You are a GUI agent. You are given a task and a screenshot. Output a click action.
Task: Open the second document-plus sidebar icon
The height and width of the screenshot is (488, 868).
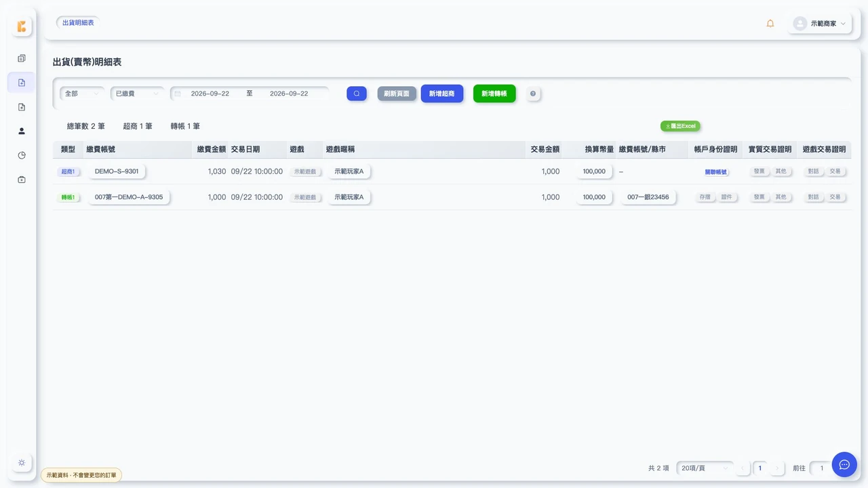(22, 107)
